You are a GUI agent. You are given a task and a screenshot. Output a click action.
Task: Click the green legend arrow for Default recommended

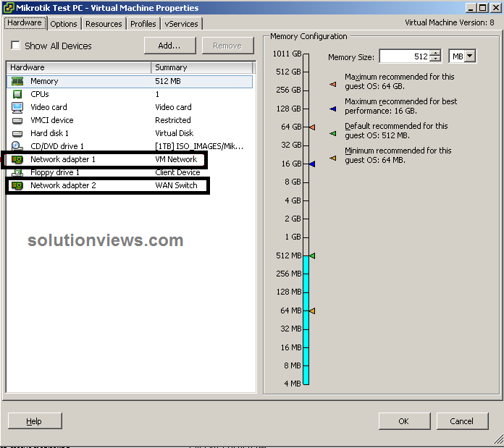click(333, 134)
